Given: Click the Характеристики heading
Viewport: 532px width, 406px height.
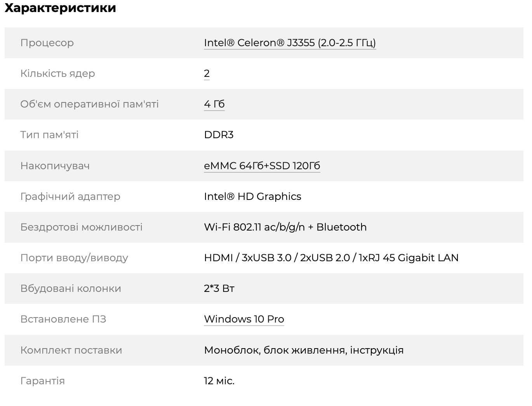Looking at the screenshot, I should [60, 8].
